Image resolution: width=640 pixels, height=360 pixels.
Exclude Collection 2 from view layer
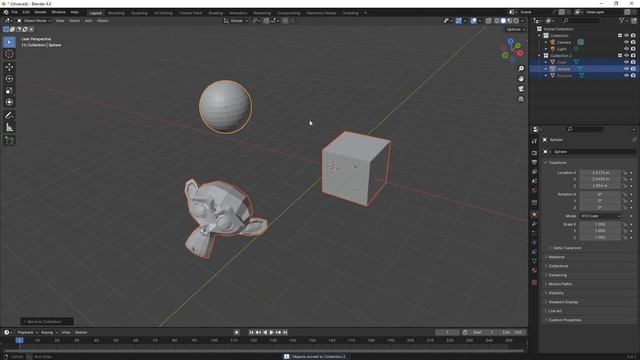click(620, 56)
